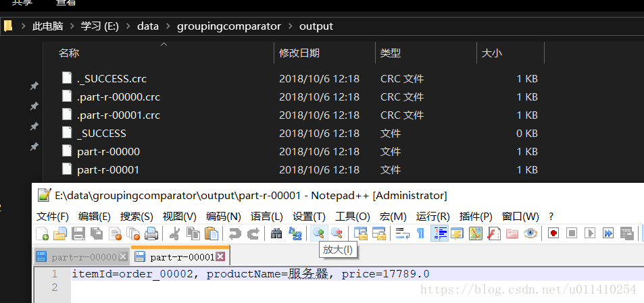The width and height of the screenshot is (644, 303).
Task: Click the Copy toolbar icon
Action: click(193, 233)
